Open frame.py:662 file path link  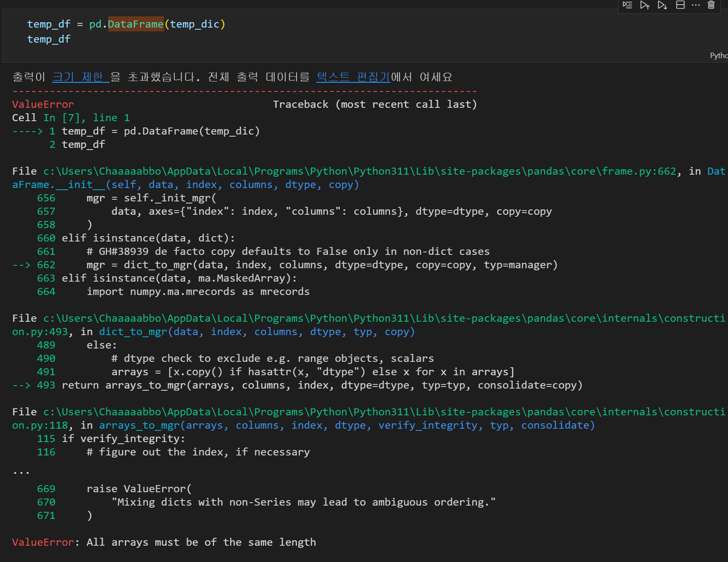[x=360, y=171]
